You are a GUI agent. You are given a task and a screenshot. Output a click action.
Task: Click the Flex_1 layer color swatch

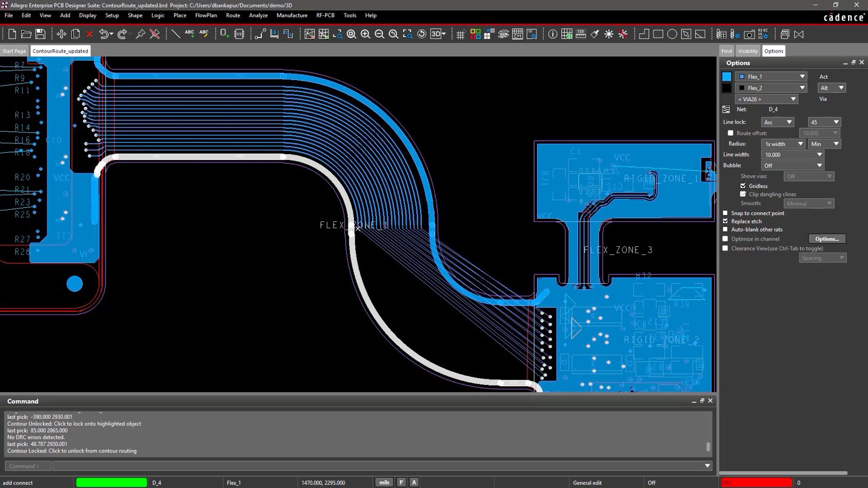727,76
